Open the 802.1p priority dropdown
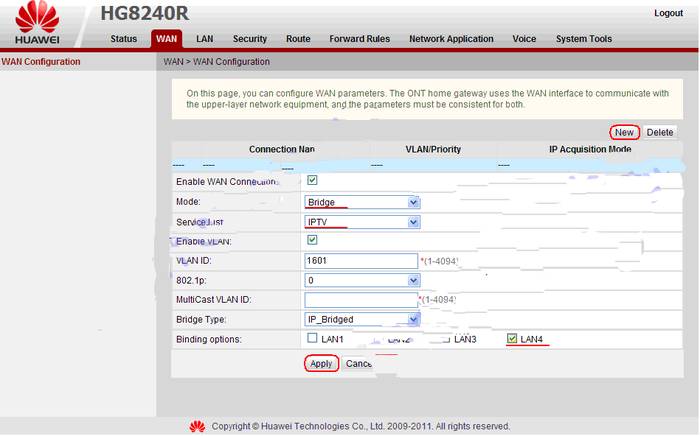This screenshot has width=700, height=436. [362, 280]
